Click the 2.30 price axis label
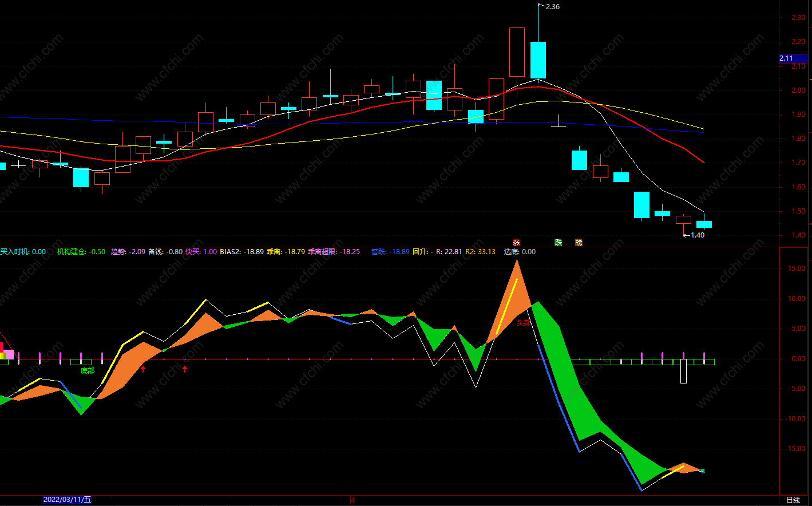The image size is (812, 506). (798, 18)
